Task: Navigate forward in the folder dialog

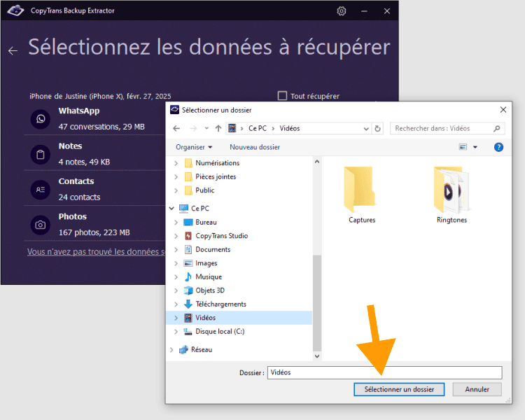Action: tap(193, 128)
